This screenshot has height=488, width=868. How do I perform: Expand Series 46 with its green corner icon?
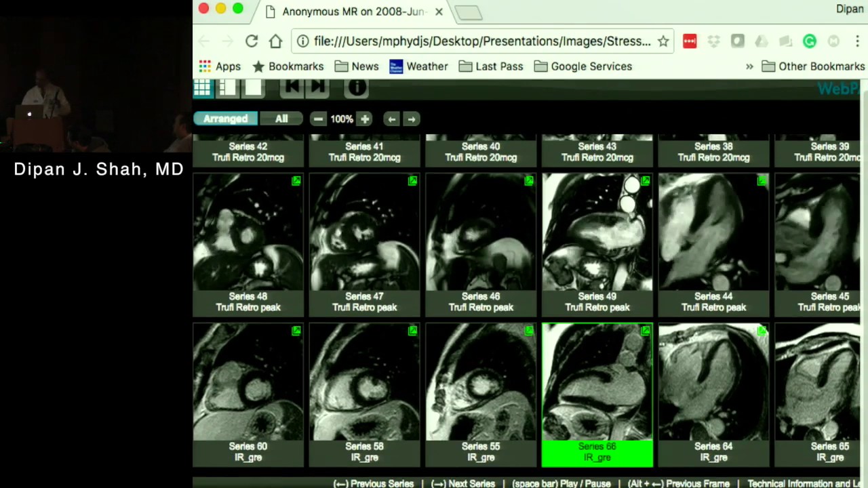click(x=529, y=181)
